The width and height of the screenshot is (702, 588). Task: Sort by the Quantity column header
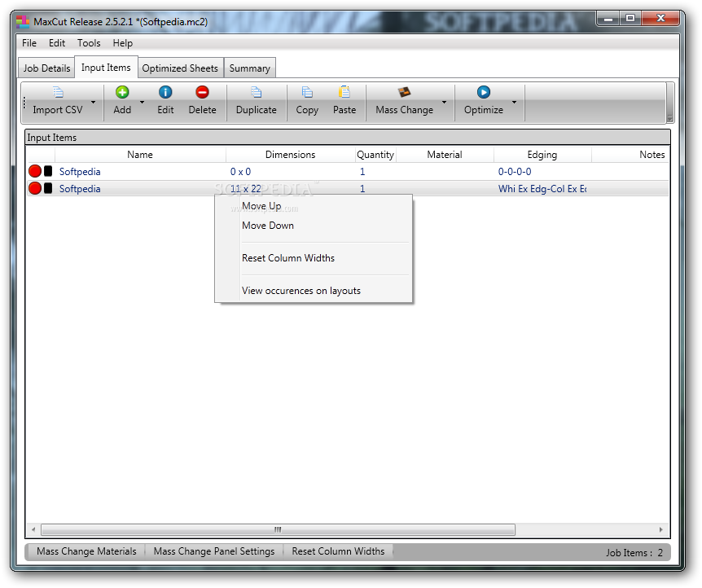(375, 155)
